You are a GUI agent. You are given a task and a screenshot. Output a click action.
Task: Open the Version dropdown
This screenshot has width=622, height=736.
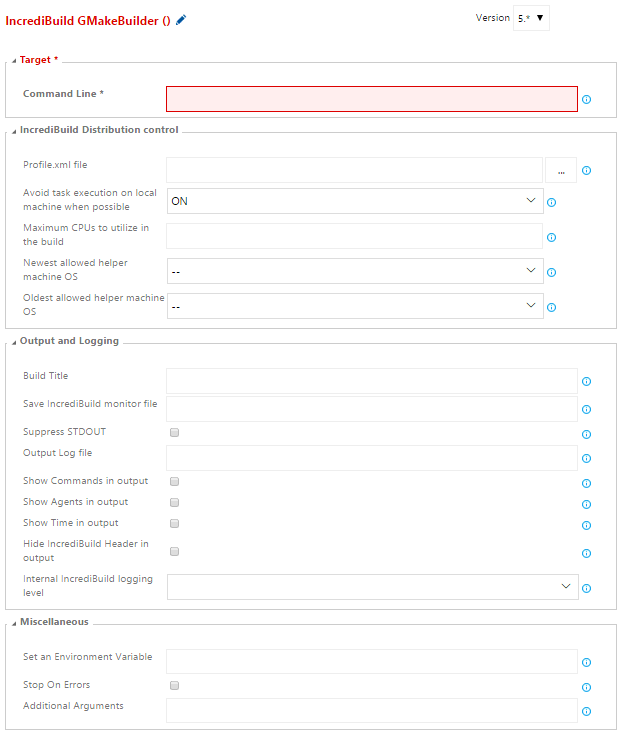click(531, 18)
